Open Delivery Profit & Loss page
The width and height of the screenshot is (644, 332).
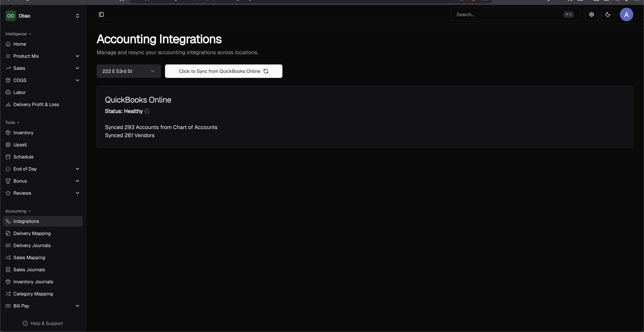pos(43,105)
